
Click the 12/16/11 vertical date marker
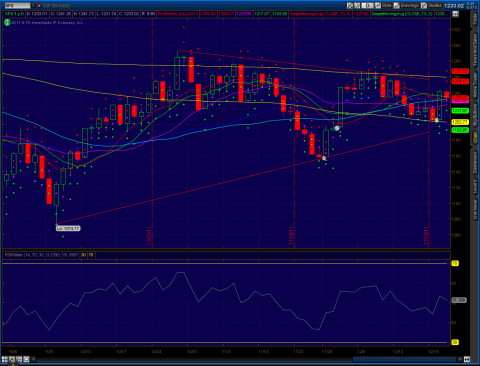426,236
